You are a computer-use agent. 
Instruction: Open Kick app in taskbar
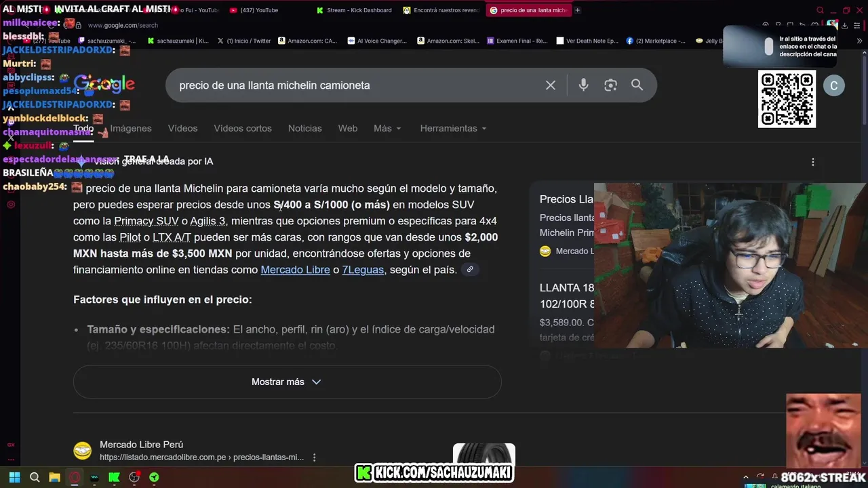coord(114,477)
